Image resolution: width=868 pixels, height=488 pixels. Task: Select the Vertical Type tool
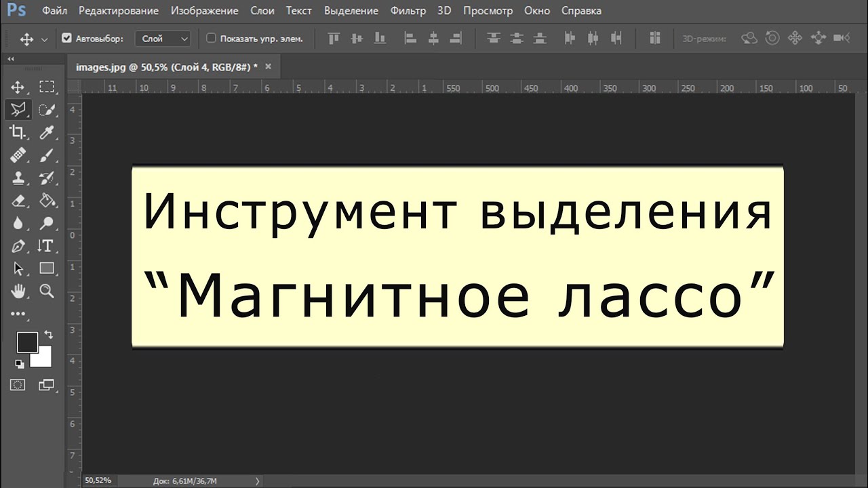[47, 246]
